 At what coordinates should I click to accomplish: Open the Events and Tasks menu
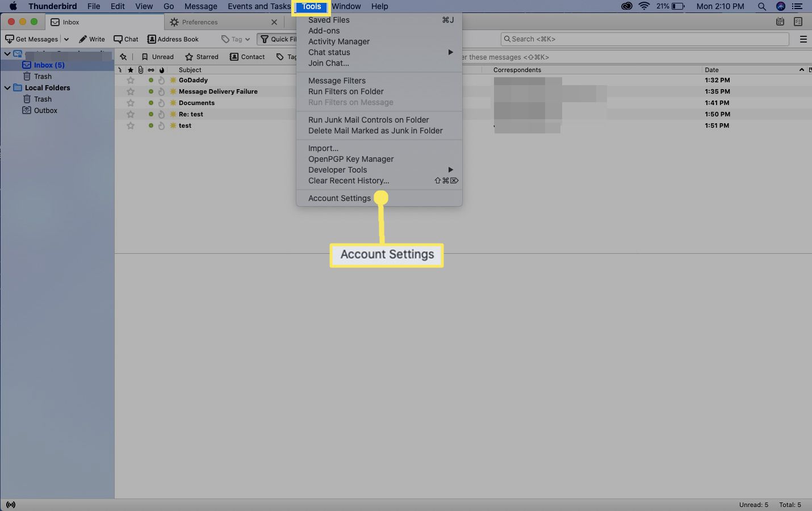259,6
